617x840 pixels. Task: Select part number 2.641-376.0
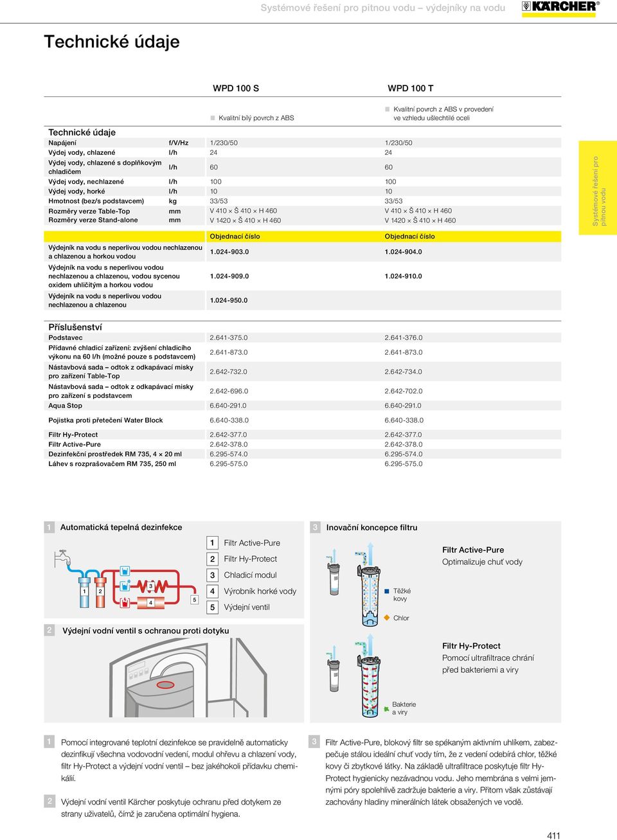(x=404, y=337)
